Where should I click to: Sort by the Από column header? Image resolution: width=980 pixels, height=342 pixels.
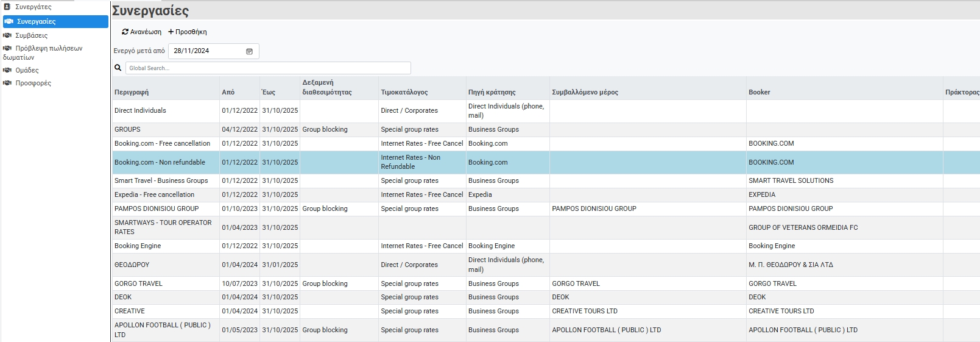[228, 92]
